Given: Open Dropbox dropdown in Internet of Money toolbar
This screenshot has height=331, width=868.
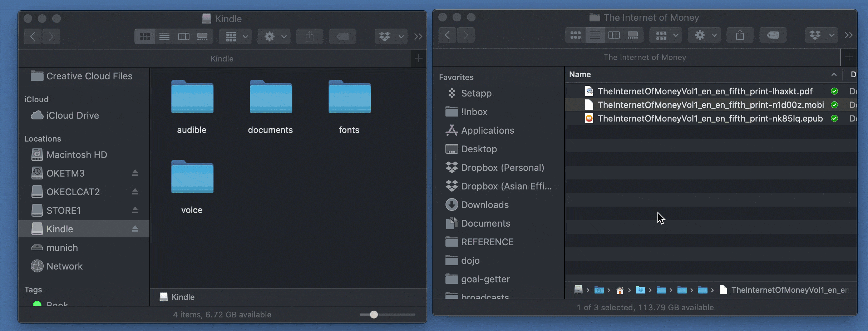Looking at the screenshot, I should 822,35.
